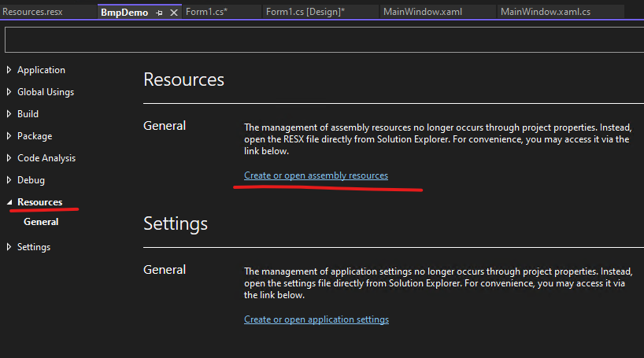Click the search box below the tabs

coord(322,40)
